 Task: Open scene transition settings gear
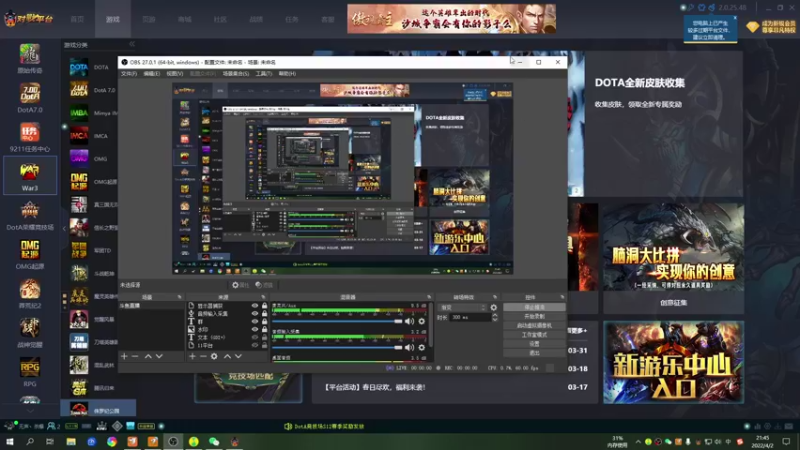(493, 308)
